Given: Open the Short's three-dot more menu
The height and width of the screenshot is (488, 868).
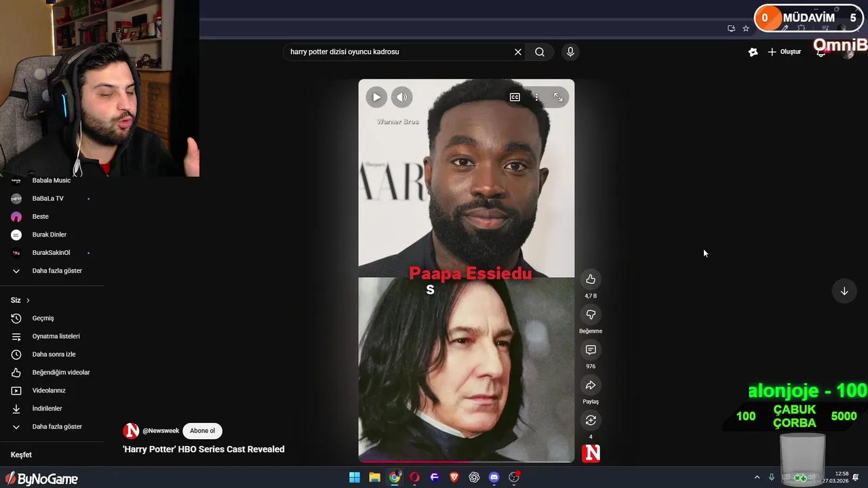Looking at the screenshot, I should coord(536,97).
